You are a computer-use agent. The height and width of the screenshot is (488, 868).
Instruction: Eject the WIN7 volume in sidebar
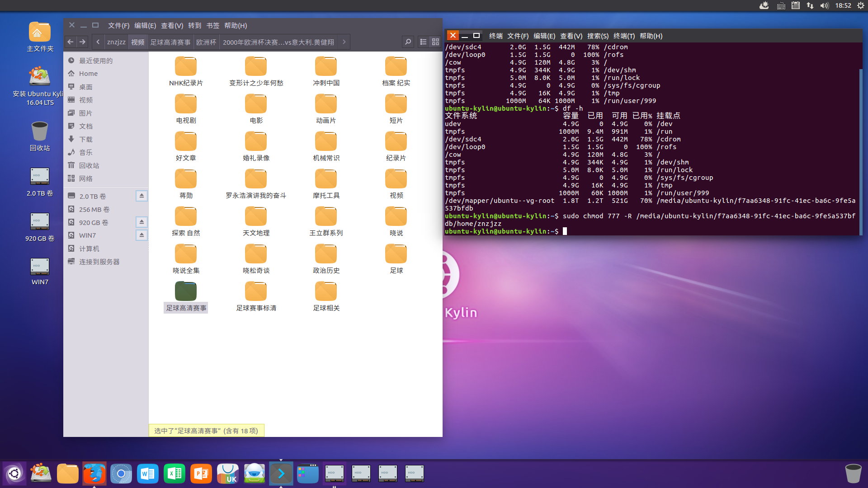coord(142,235)
